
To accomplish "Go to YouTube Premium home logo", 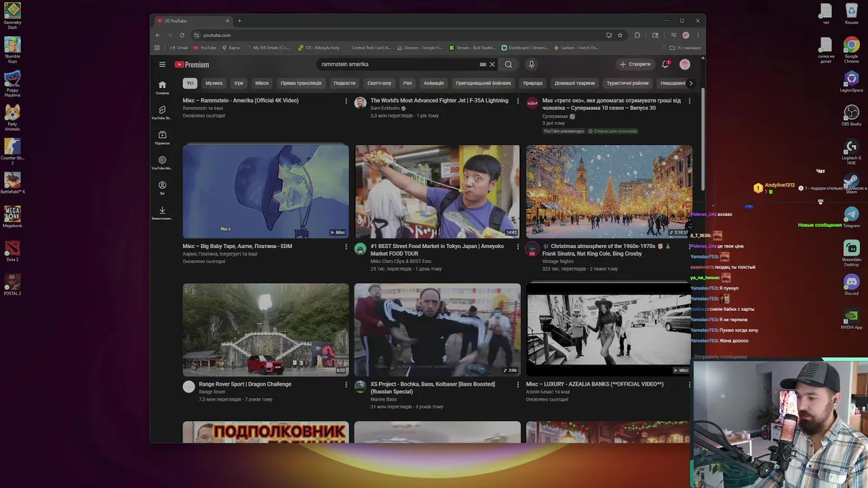I will (x=192, y=64).
